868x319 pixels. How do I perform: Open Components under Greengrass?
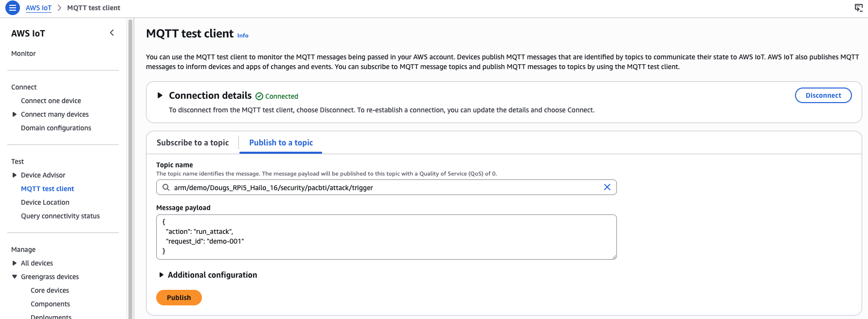(50, 304)
